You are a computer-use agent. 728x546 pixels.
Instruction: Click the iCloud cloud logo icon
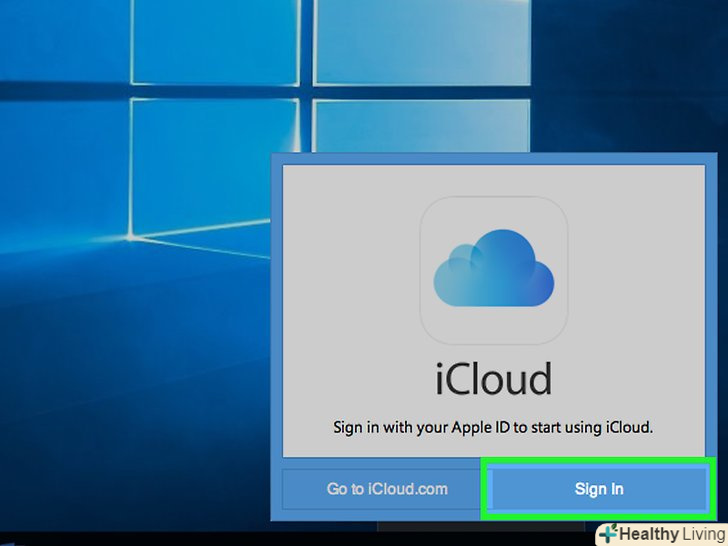[x=494, y=270]
